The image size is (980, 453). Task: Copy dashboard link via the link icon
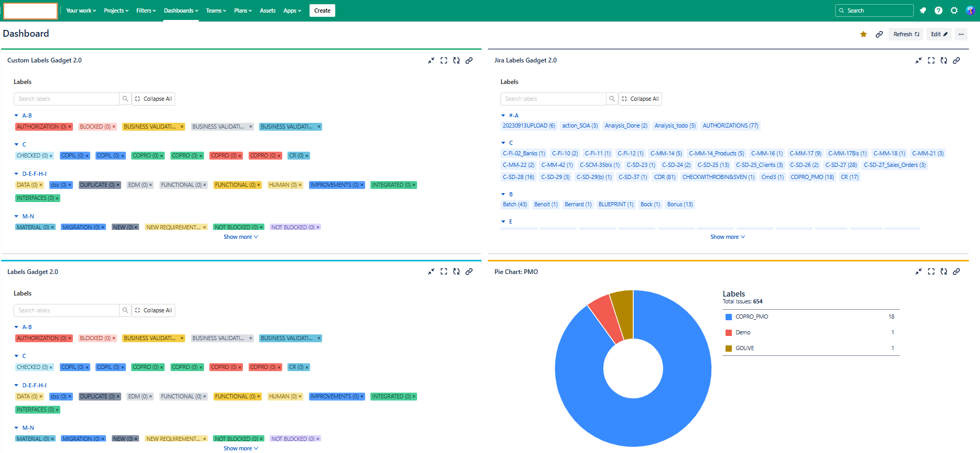tap(879, 34)
